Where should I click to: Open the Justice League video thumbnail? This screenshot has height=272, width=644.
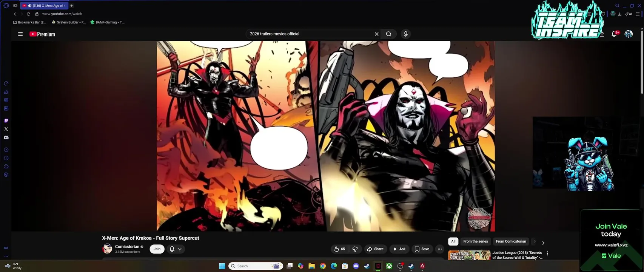pos(469,255)
